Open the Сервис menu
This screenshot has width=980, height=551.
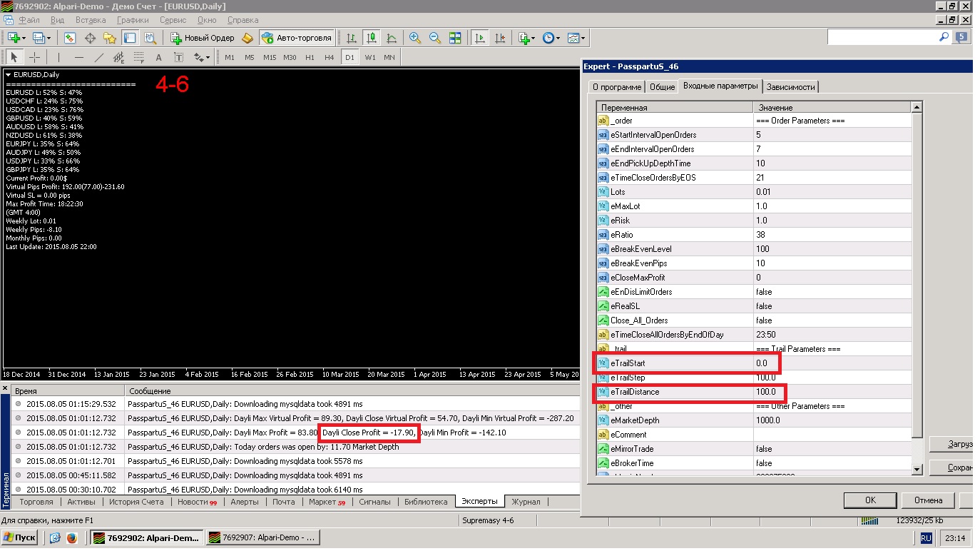point(173,20)
